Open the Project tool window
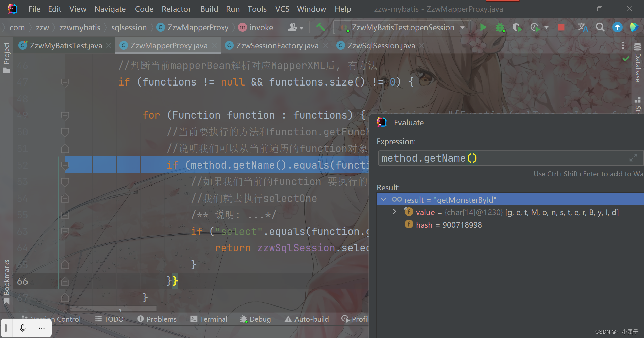Image resolution: width=644 pixels, height=338 pixels. click(x=6, y=58)
